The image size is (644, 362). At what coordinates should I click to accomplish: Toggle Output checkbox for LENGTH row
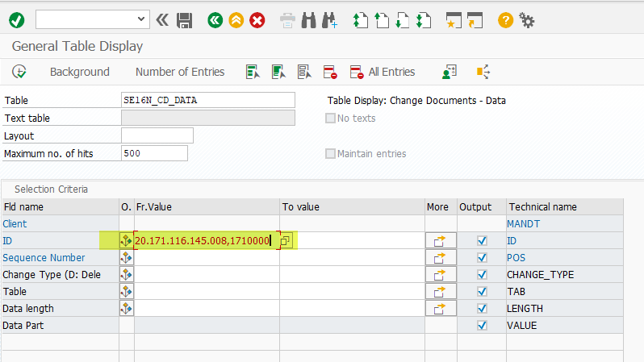click(x=482, y=308)
